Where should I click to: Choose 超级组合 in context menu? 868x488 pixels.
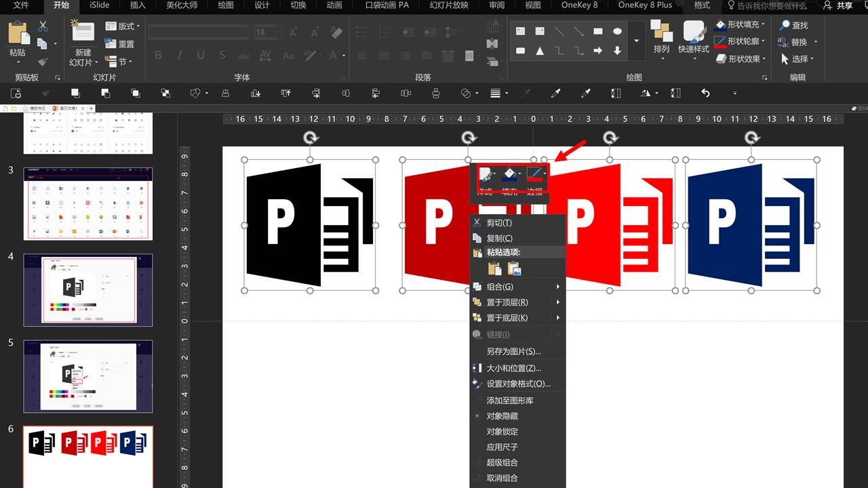point(517,462)
